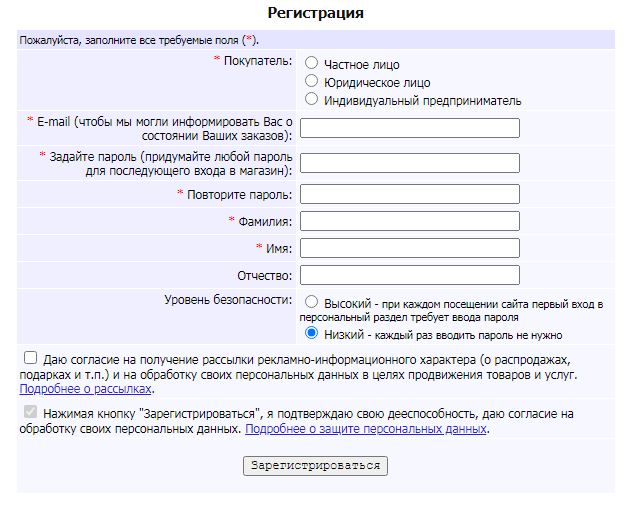Select the Частное лицо radio button
The image size is (631, 512).
point(311,63)
